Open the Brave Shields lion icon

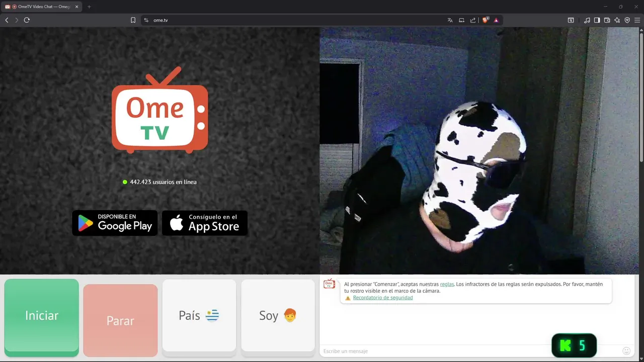pos(486,20)
